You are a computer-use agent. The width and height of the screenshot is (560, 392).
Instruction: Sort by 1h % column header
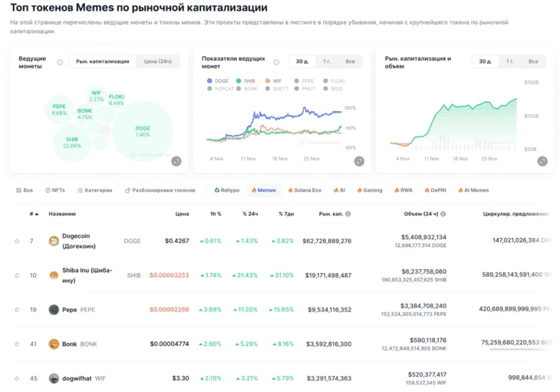coord(216,214)
